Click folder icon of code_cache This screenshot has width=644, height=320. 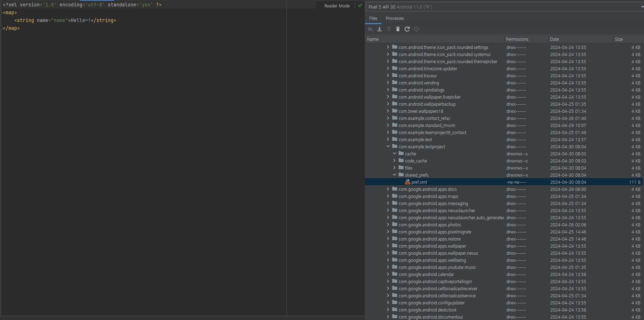click(401, 161)
